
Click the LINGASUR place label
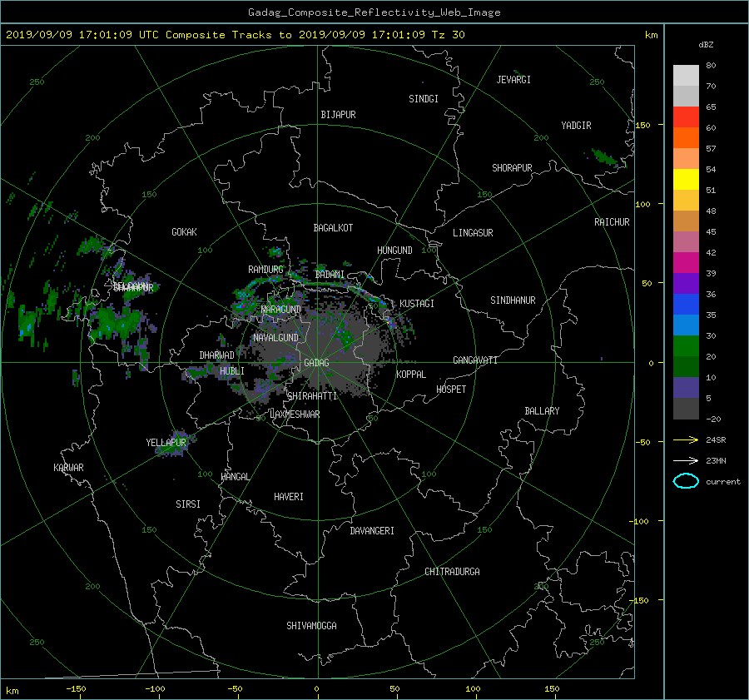[473, 233]
